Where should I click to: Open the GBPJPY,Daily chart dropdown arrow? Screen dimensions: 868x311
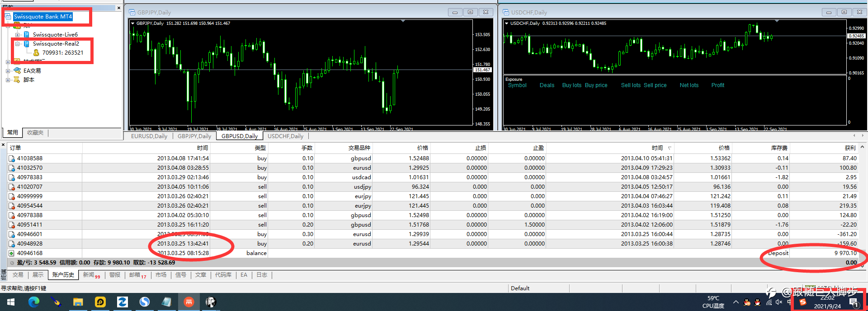click(x=132, y=23)
